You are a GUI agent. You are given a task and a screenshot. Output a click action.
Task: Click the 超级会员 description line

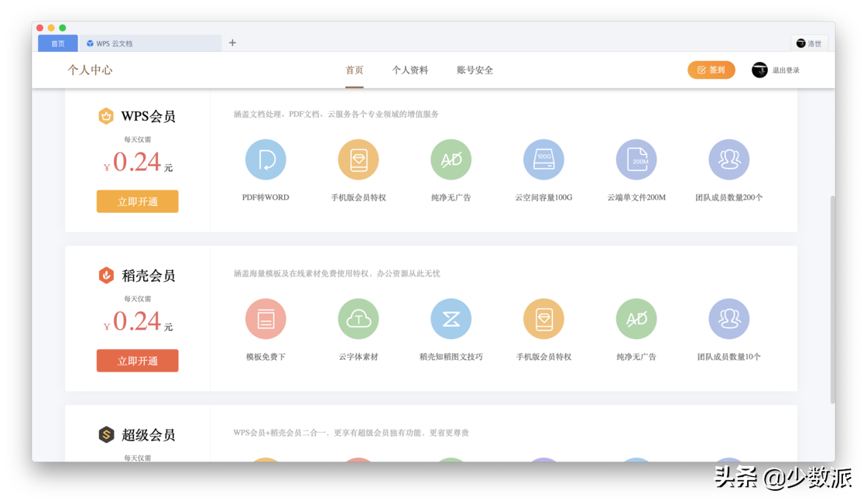(x=351, y=433)
